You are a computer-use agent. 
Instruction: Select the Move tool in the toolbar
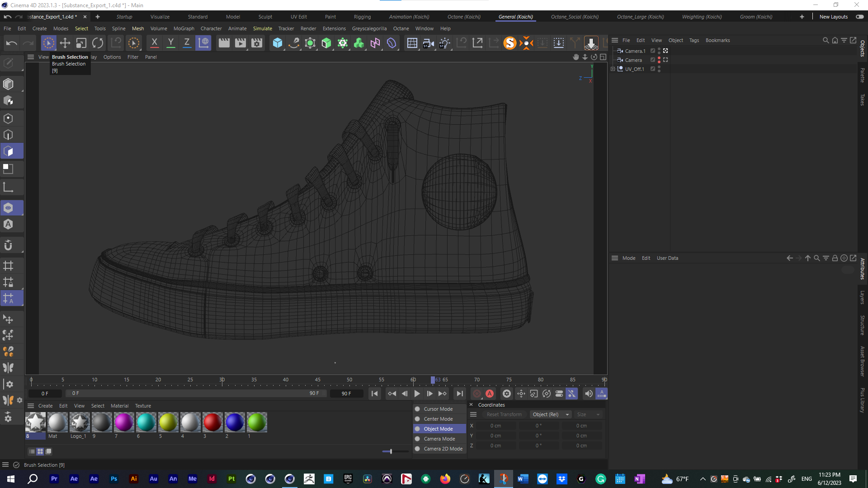[x=65, y=42]
